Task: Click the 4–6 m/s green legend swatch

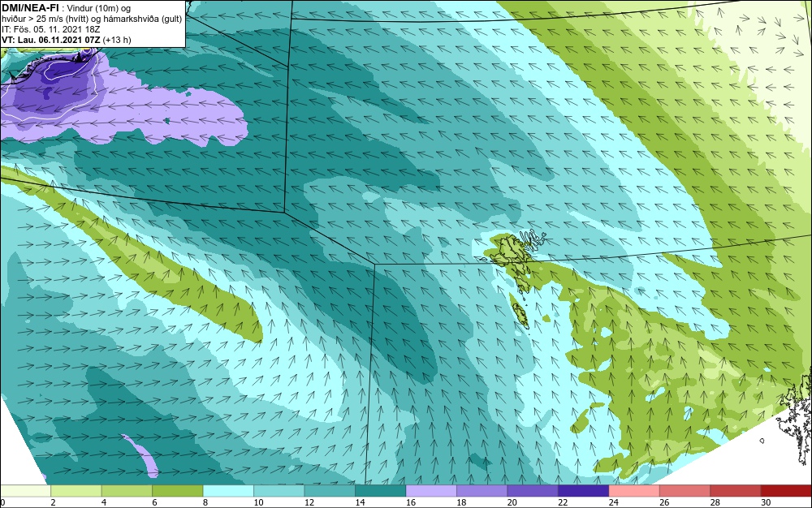Action: pos(127,490)
